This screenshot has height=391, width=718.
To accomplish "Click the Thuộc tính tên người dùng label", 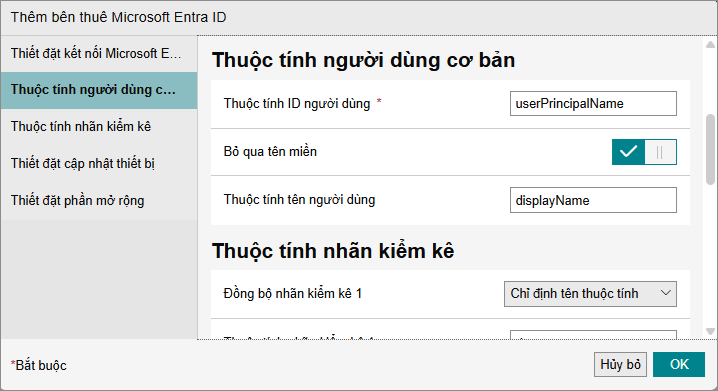I will [299, 200].
